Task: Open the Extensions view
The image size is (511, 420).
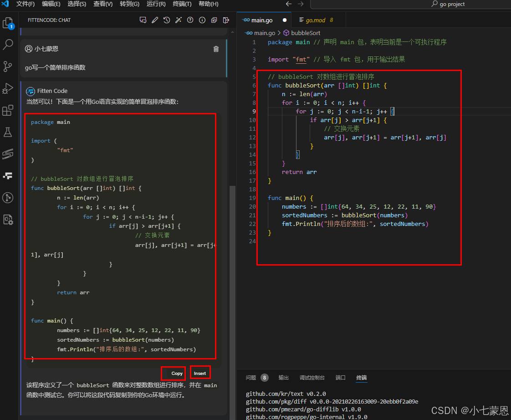Action: click(x=8, y=110)
